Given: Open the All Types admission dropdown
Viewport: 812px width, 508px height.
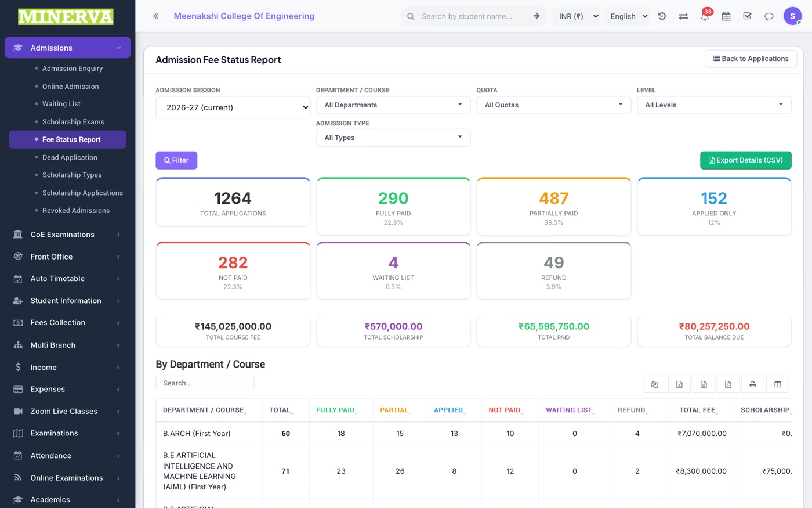Looking at the screenshot, I should pos(393,138).
